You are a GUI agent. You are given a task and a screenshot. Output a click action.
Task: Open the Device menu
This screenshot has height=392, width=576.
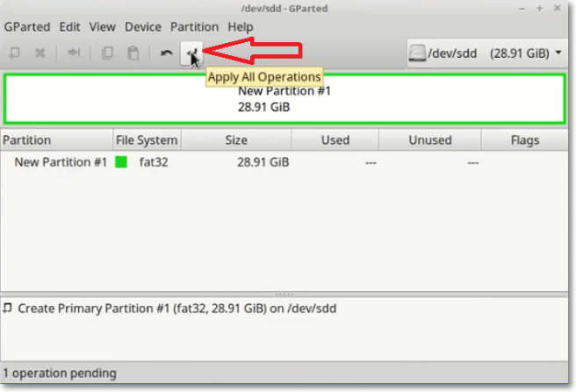coord(143,27)
